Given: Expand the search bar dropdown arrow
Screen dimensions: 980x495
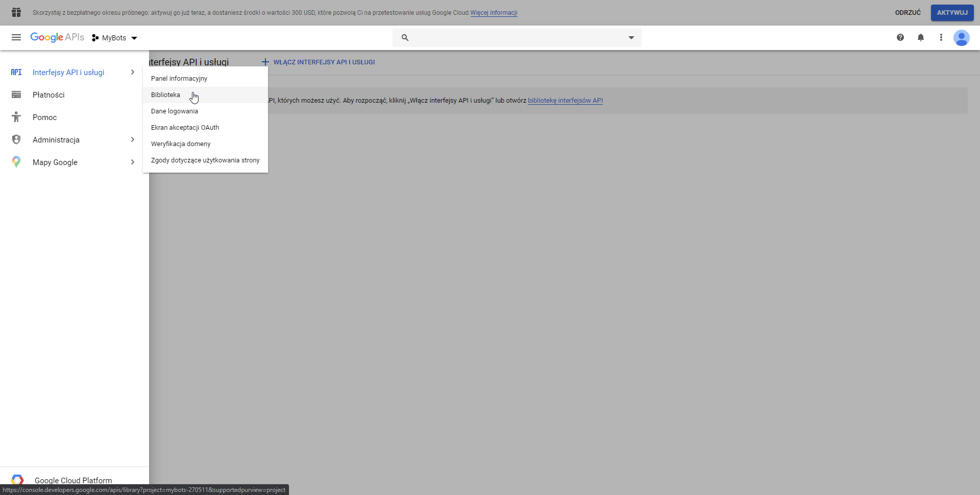Looking at the screenshot, I should (631, 38).
